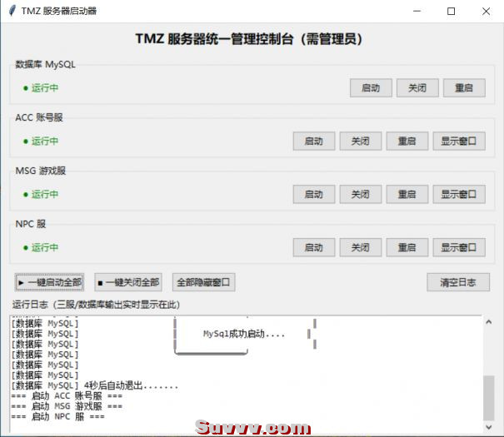This screenshot has height=437, width=504.
Task: Show window for ACC 账号服 (显示窗口)
Action: [459, 141]
